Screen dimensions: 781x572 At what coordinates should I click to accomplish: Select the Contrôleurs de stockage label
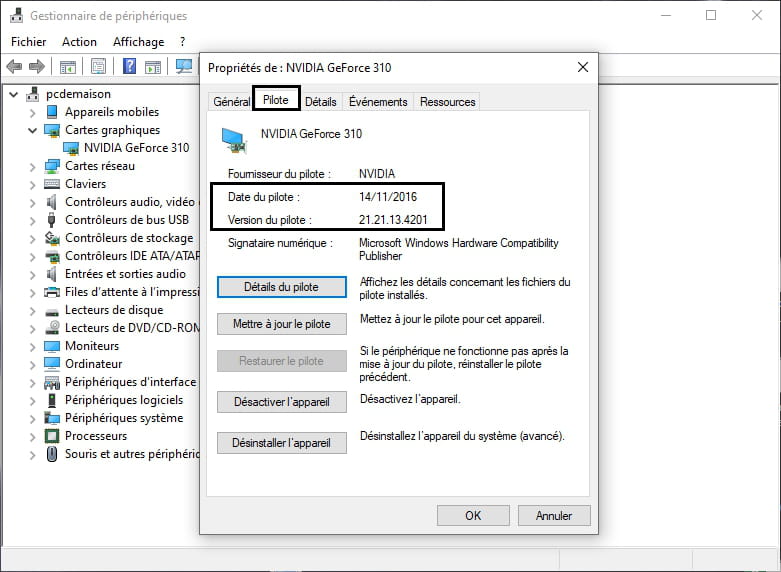coord(129,238)
